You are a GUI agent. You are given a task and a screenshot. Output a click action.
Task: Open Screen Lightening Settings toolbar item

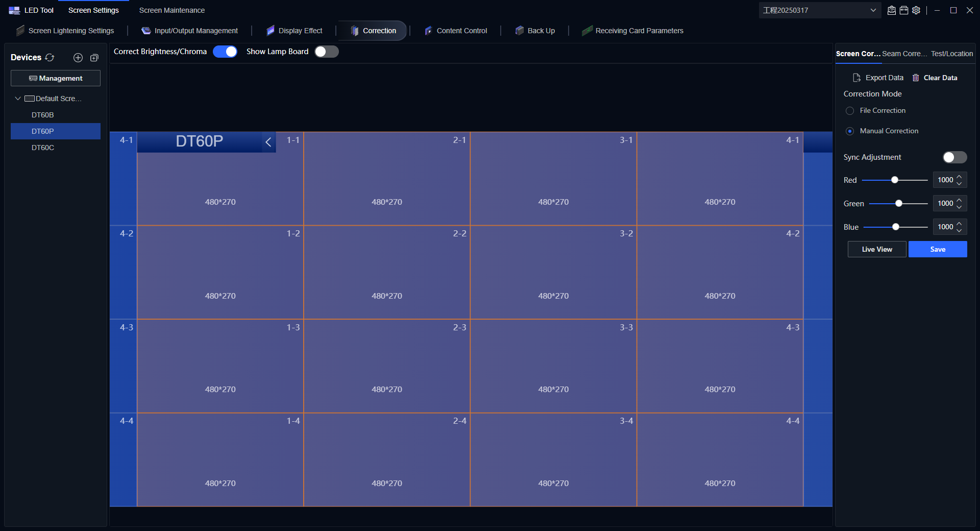(x=65, y=31)
